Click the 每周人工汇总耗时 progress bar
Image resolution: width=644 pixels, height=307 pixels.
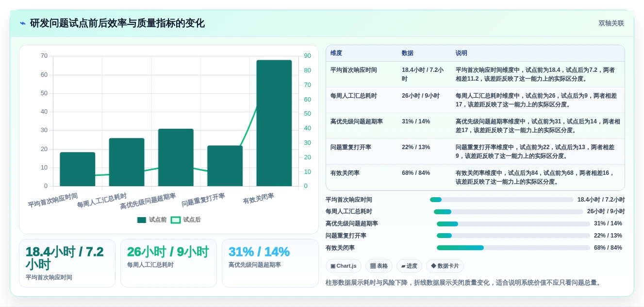click(x=509, y=212)
